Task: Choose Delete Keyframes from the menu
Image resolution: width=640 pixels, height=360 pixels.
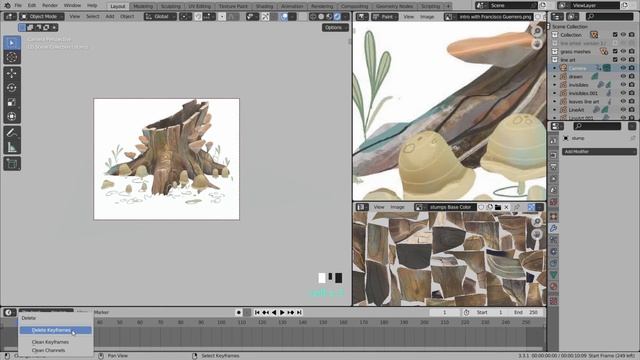Action: pos(56,330)
